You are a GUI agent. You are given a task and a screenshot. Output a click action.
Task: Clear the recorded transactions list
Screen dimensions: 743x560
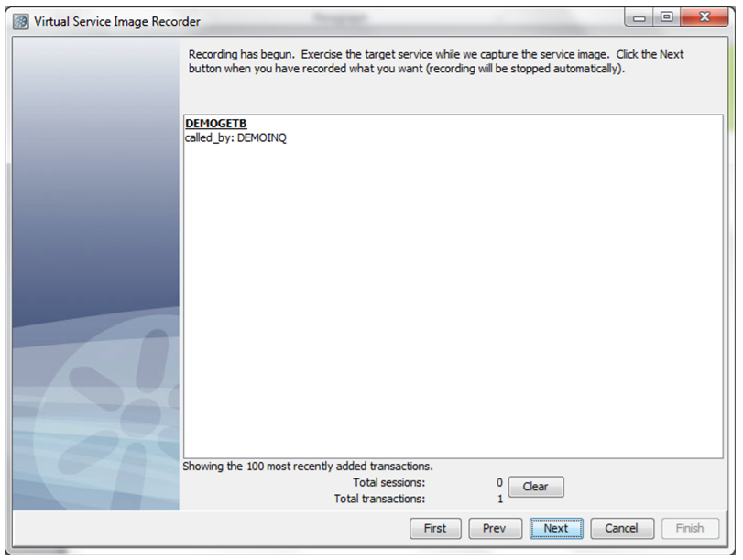536,487
